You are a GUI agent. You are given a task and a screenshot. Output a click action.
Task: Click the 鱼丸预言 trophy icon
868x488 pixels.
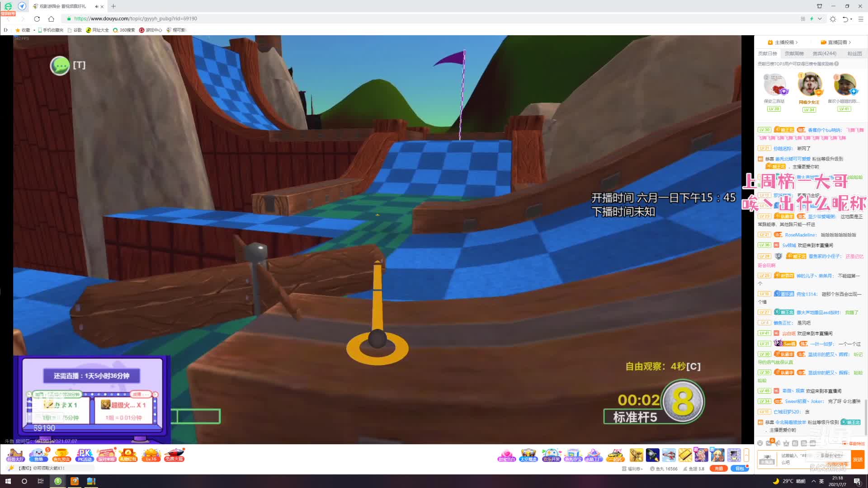(x=61, y=455)
